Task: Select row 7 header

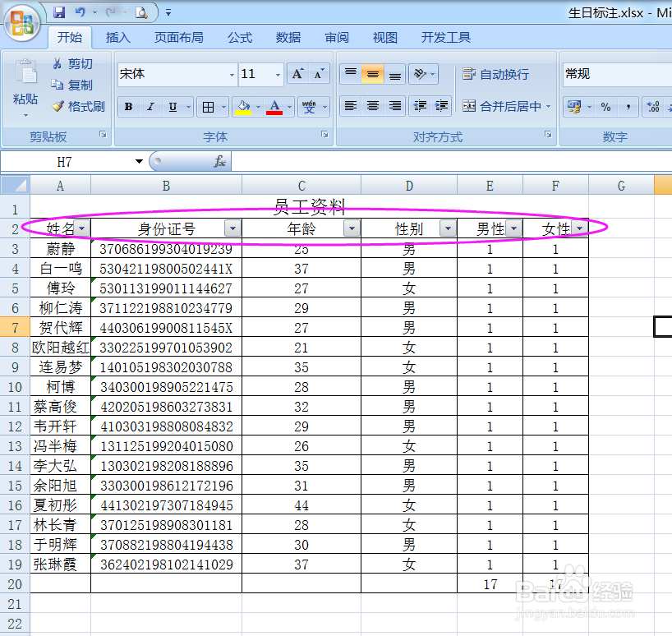Action: pos(15,327)
